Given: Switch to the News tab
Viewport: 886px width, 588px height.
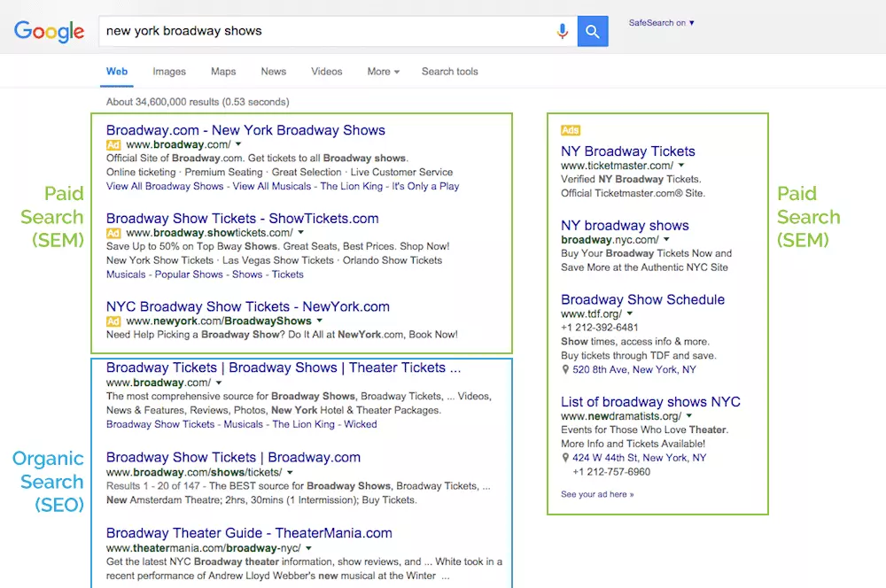Looking at the screenshot, I should point(274,72).
